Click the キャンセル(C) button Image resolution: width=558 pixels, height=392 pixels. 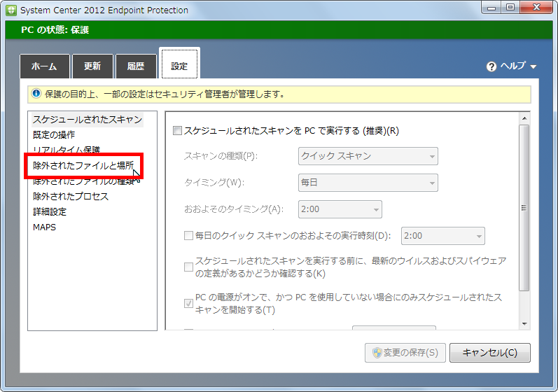(489, 353)
